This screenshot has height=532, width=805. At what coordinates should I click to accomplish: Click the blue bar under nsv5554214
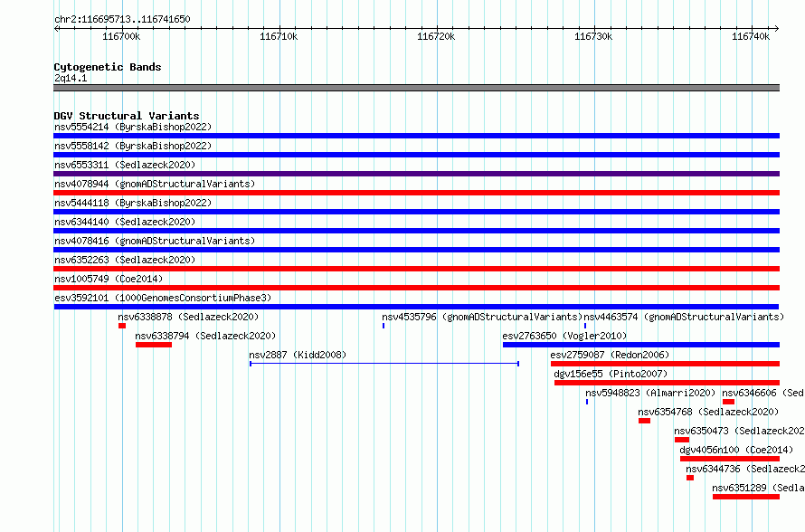(416, 136)
